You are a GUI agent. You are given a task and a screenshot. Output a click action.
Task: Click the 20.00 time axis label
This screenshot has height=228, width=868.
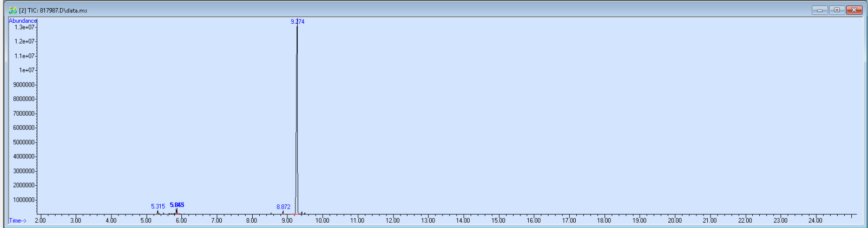click(x=675, y=220)
